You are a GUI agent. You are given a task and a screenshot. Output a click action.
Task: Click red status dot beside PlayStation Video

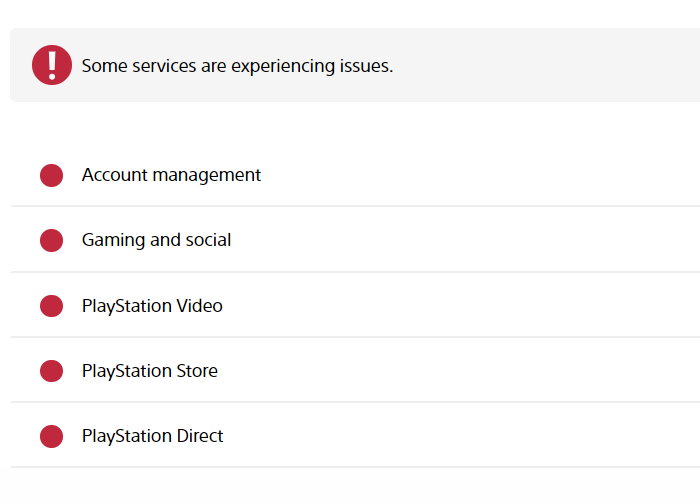(51, 306)
